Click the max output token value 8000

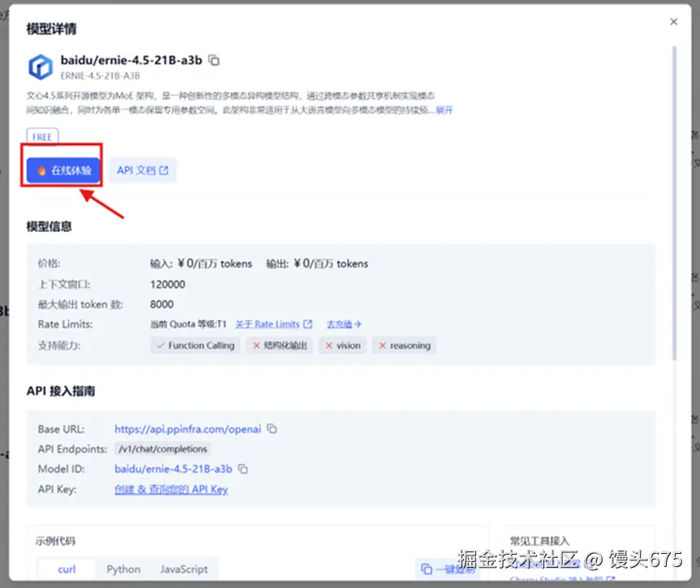[x=161, y=304]
